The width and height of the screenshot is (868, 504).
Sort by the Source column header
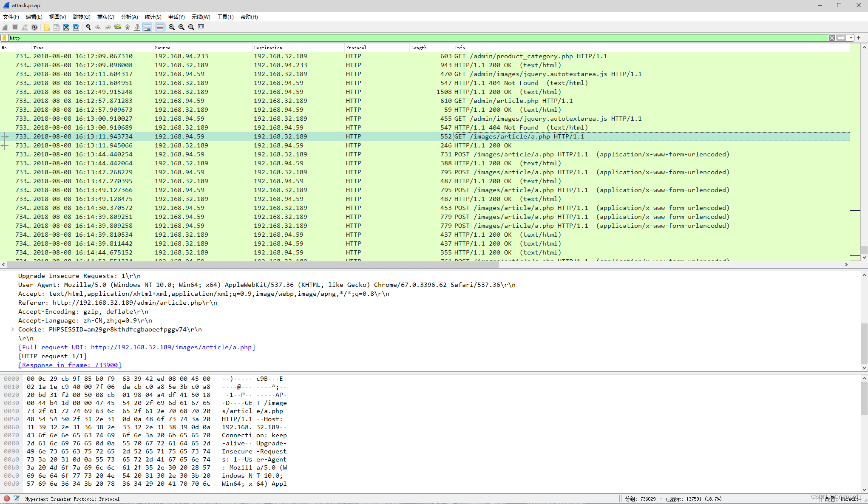pos(202,48)
